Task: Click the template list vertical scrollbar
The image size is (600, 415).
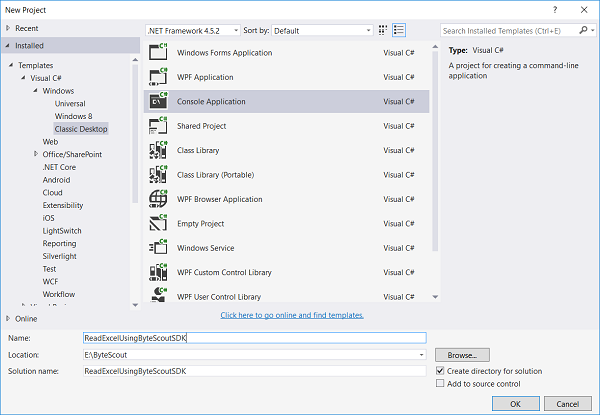Action: [x=435, y=151]
